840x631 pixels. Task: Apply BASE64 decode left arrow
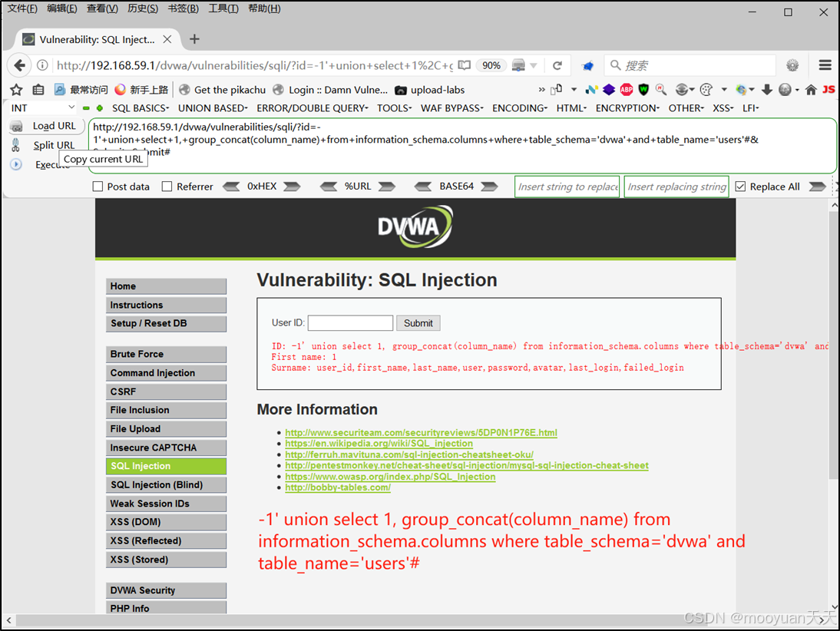tap(422, 187)
